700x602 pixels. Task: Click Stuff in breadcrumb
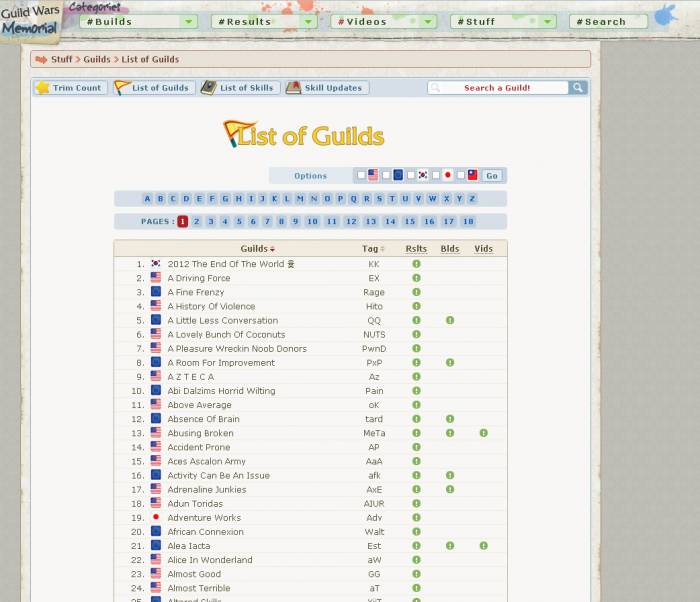[x=62, y=59]
